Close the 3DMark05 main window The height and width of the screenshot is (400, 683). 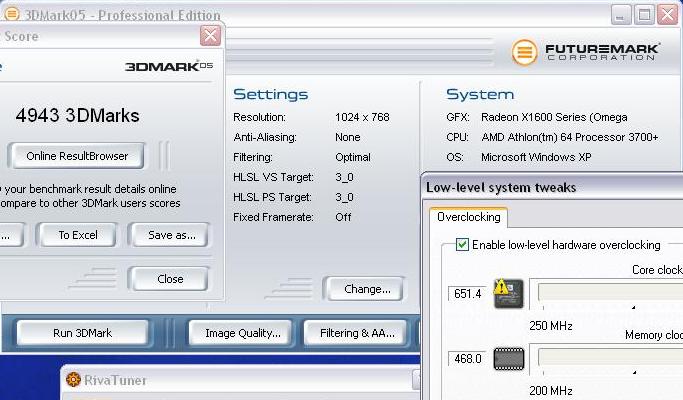pos(667,14)
